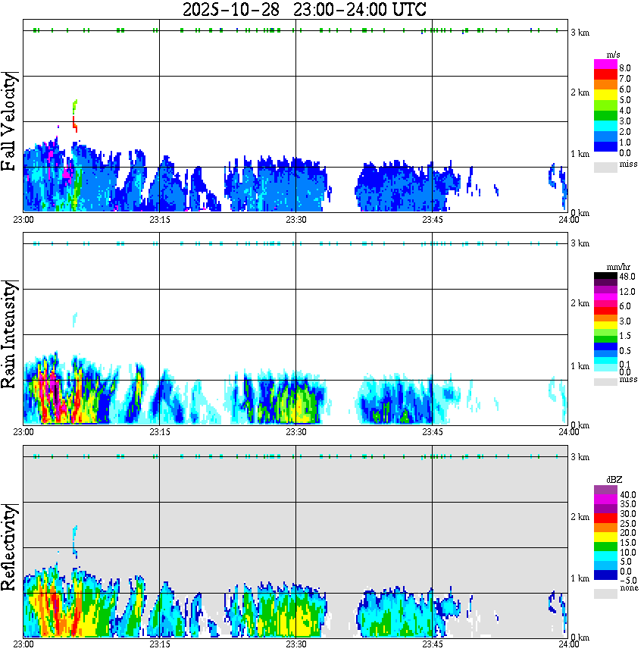Click the 0.5 value in the mm/hr legend
Image resolution: width=644 pixels, height=658 pixels.
pos(625,351)
